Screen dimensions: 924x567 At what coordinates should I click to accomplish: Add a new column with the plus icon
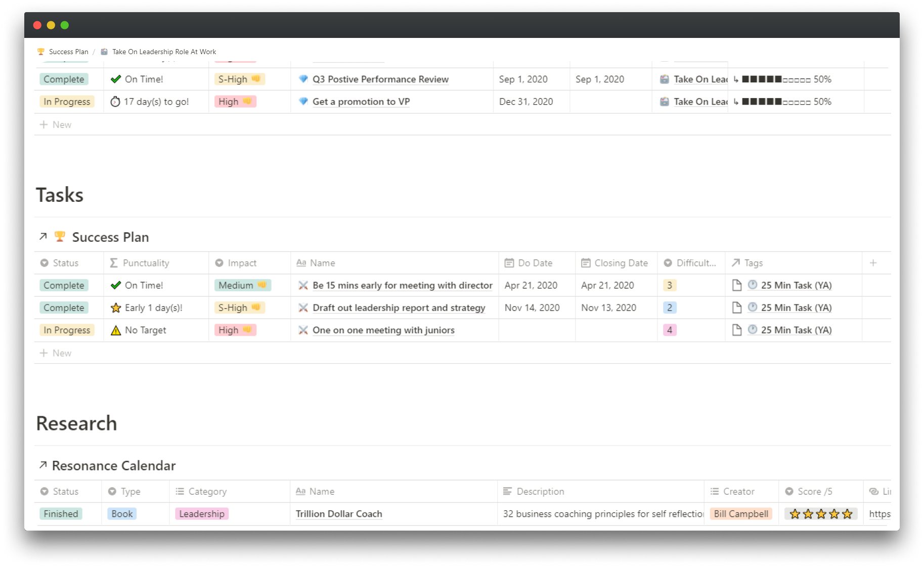click(873, 263)
